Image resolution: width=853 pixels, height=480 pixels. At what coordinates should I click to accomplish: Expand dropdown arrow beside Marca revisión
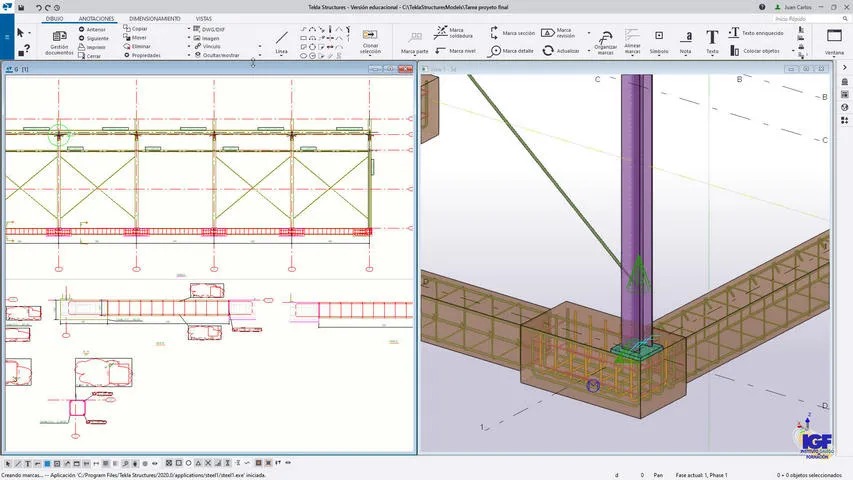pyautogui.click(x=589, y=33)
